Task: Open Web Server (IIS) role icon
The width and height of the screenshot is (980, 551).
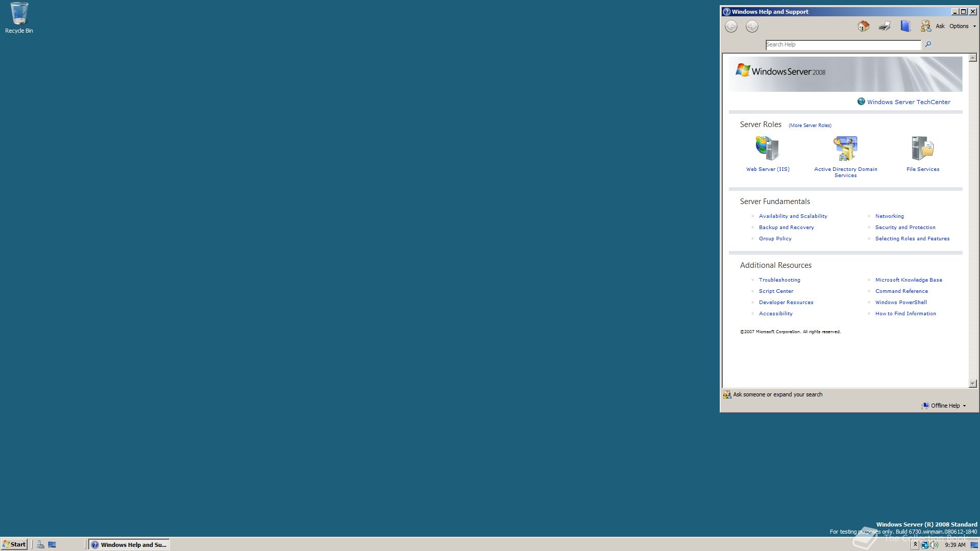Action: pyautogui.click(x=767, y=148)
